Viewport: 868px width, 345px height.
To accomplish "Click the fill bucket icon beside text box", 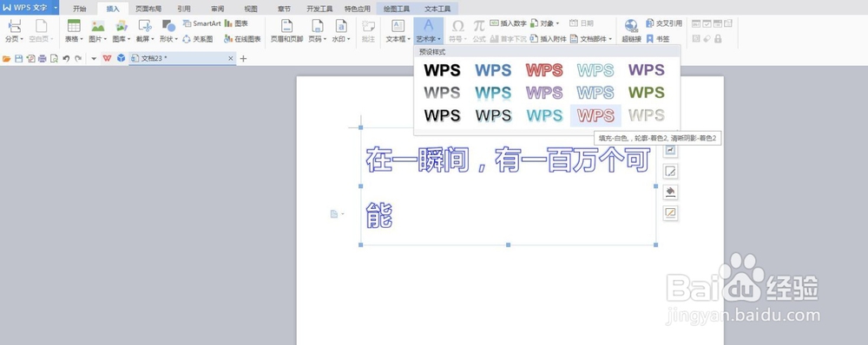I will click(x=670, y=192).
